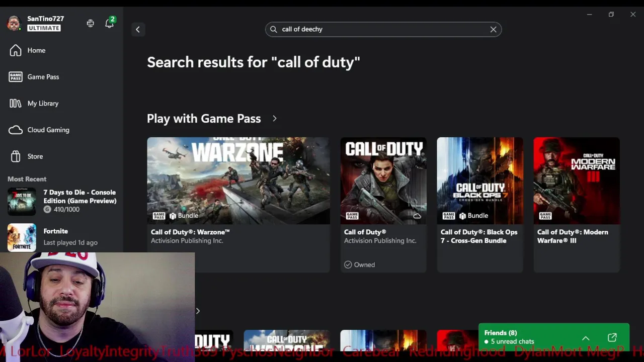Image resolution: width=644 pixels, height=362 pixels.
Task: Clear the search box with X
Action: (493, 29)
